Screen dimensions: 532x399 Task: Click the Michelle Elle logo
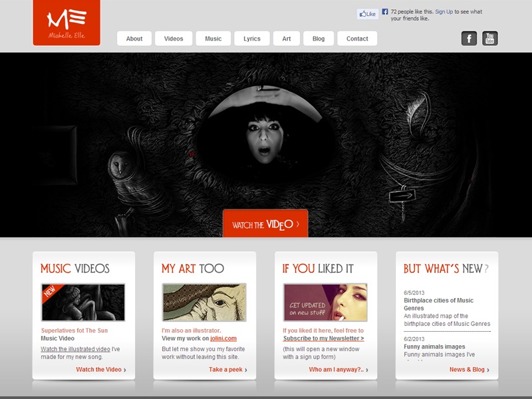[66, 23]
